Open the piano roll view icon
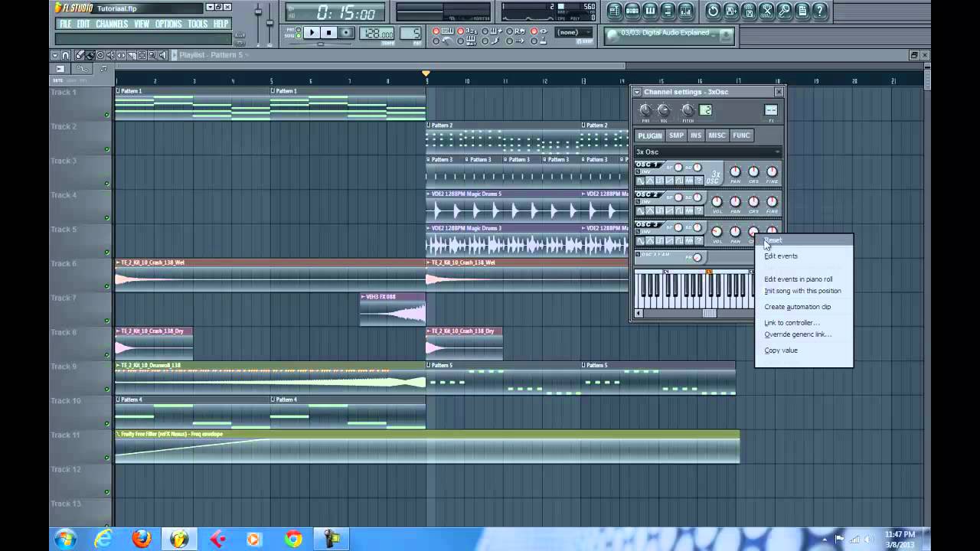The width and height of the screenshot is (980, 551). pos(650,11)
